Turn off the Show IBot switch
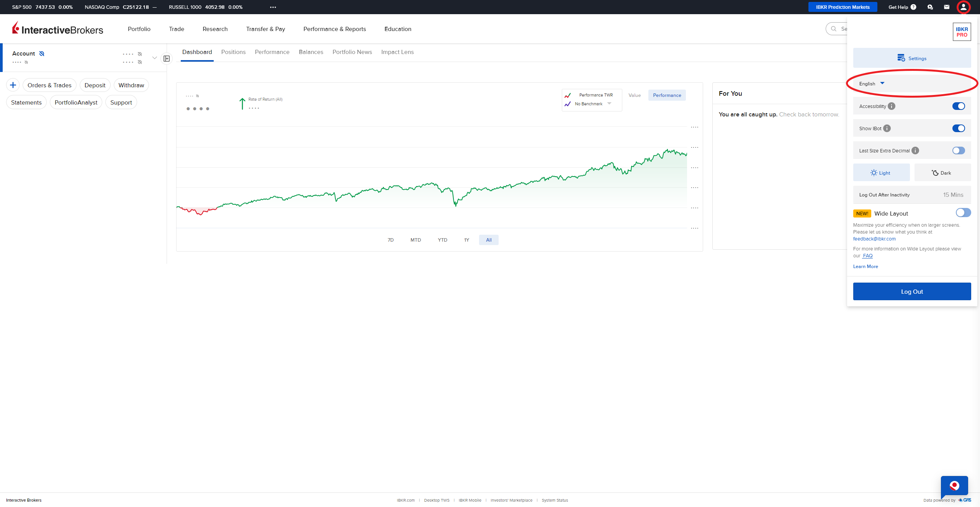The width and height of the screenshot is (980, 507). [x=959, y=128]
